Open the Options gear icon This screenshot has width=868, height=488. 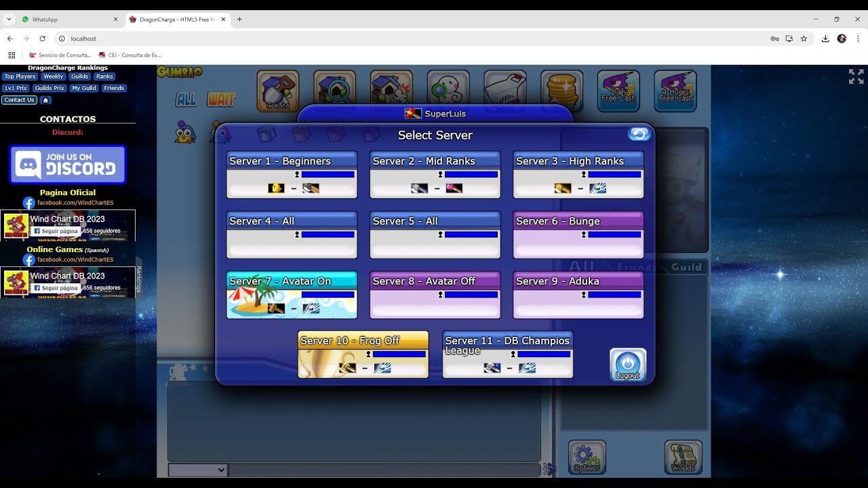pyautogui.click(x=587, y=457)
